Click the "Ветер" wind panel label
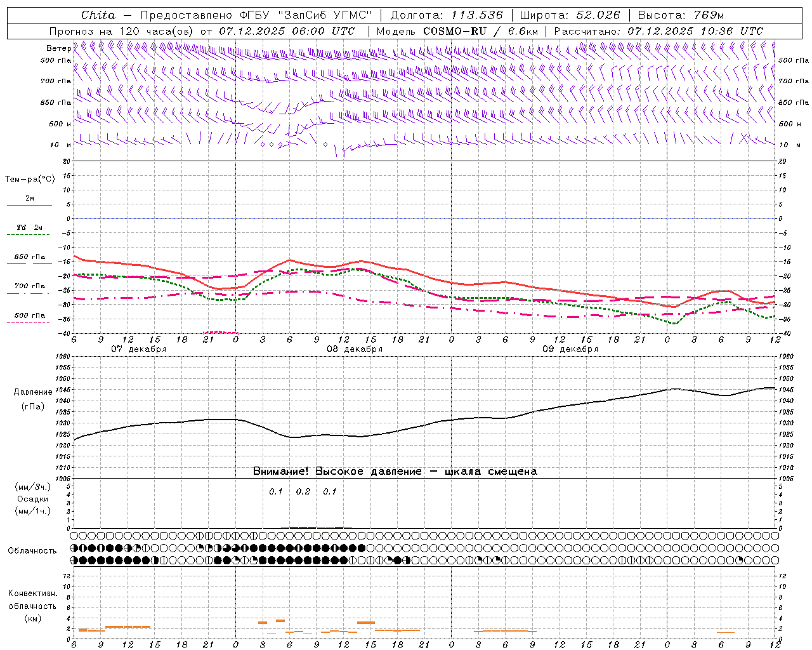This screenshot has width=812, height=650. [x=58, y=48]
